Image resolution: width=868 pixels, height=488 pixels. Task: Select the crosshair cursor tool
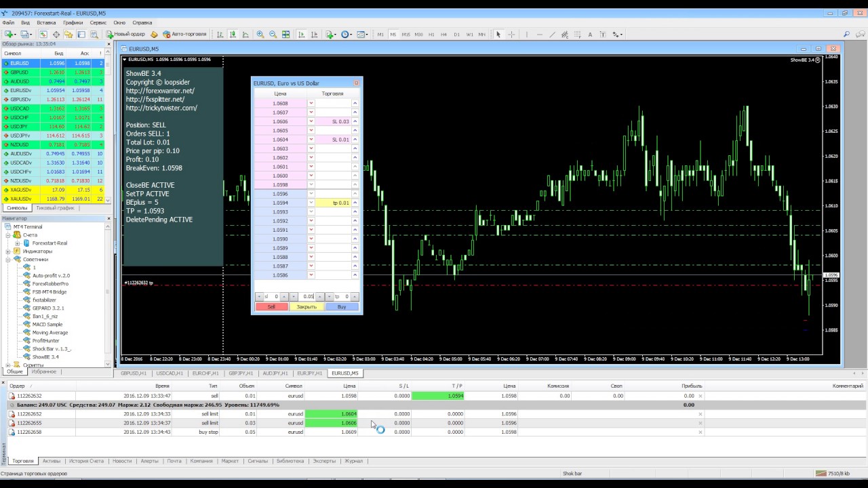511,34
